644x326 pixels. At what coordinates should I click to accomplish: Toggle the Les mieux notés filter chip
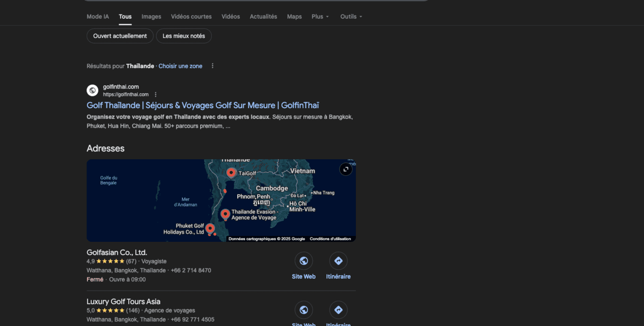click(x=184, y=36)
